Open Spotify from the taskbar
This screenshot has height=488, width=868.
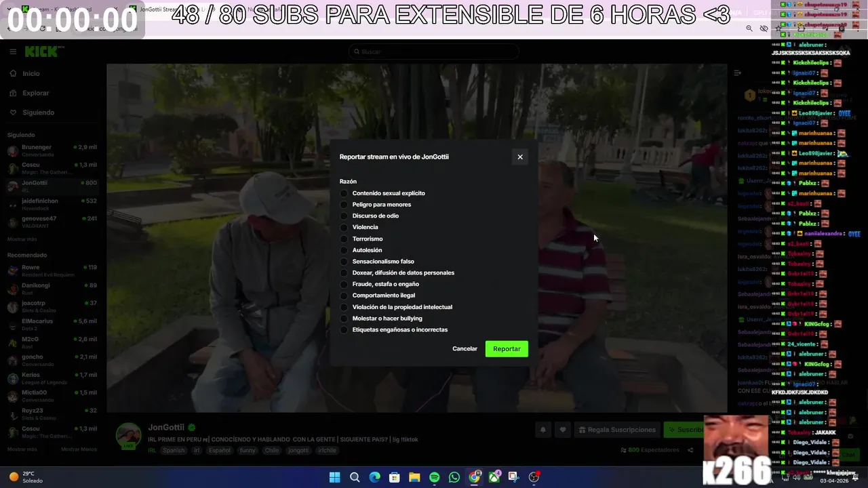pos(435,477)
